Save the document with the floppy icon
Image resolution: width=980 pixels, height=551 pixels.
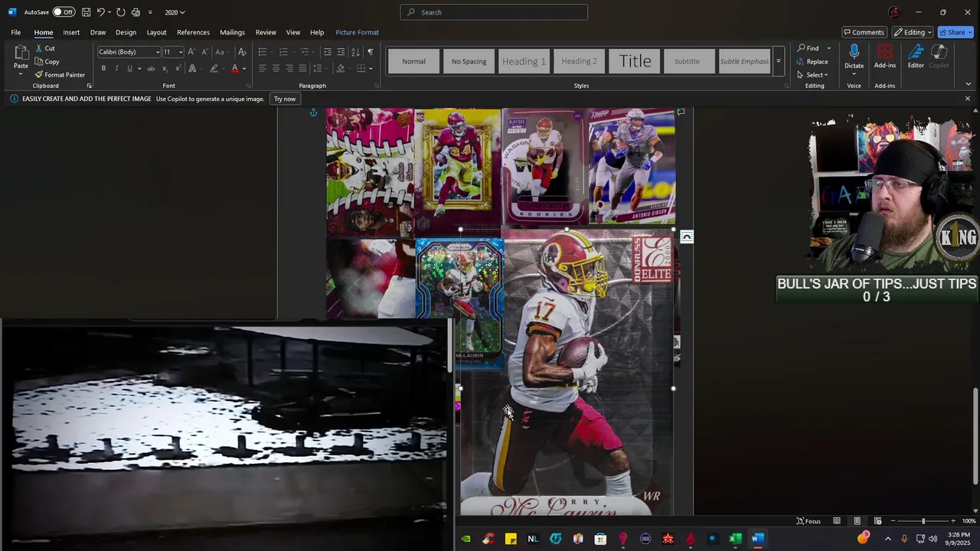[x=87, y=12]
